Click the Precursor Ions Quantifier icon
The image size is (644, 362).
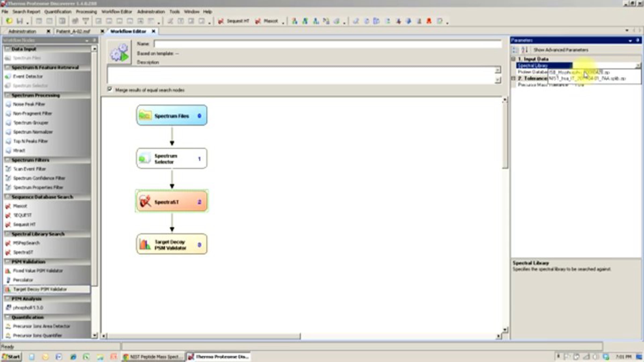(x=8, y=335)
